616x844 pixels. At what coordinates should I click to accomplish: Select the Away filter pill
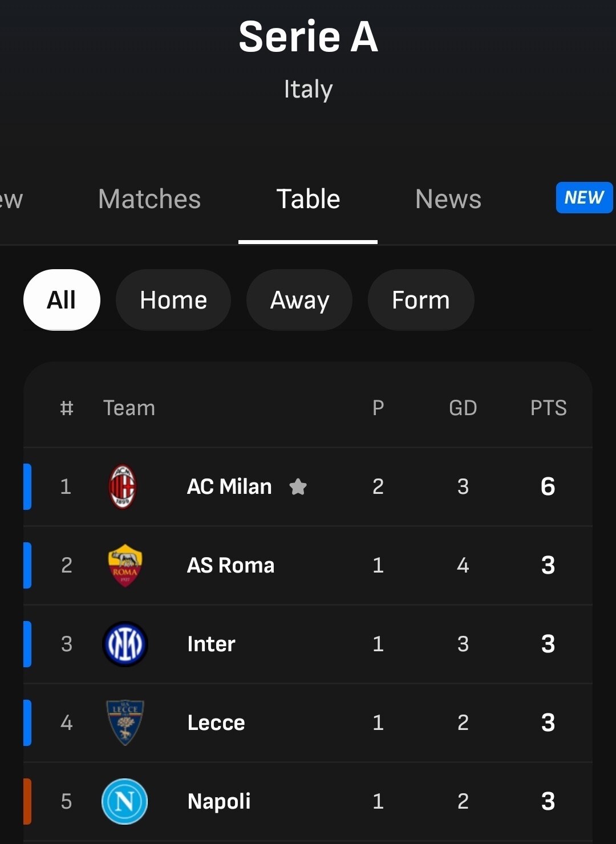pyautogui.click(x=299, y=300)
